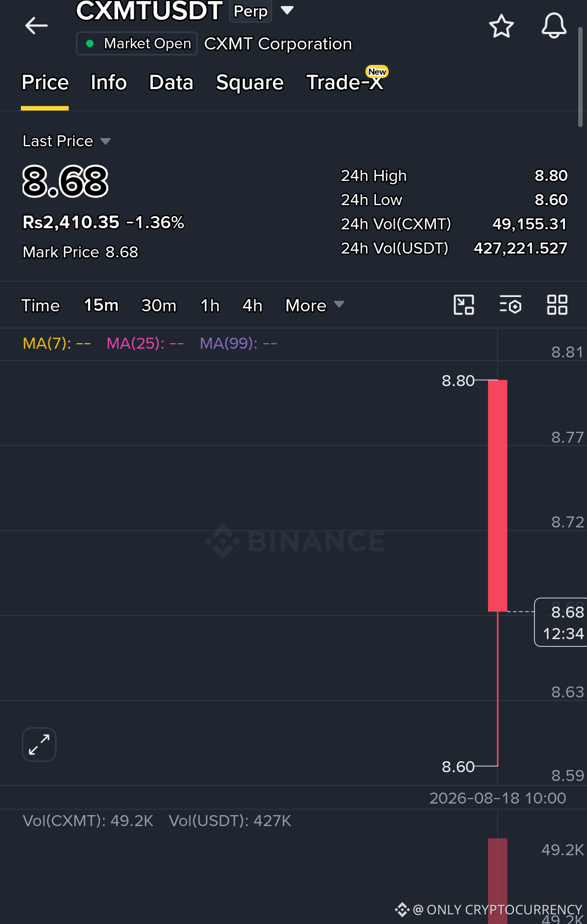Open chart indicator settings icon
This screenshot has height=924, width=587.
pos(510,305)
